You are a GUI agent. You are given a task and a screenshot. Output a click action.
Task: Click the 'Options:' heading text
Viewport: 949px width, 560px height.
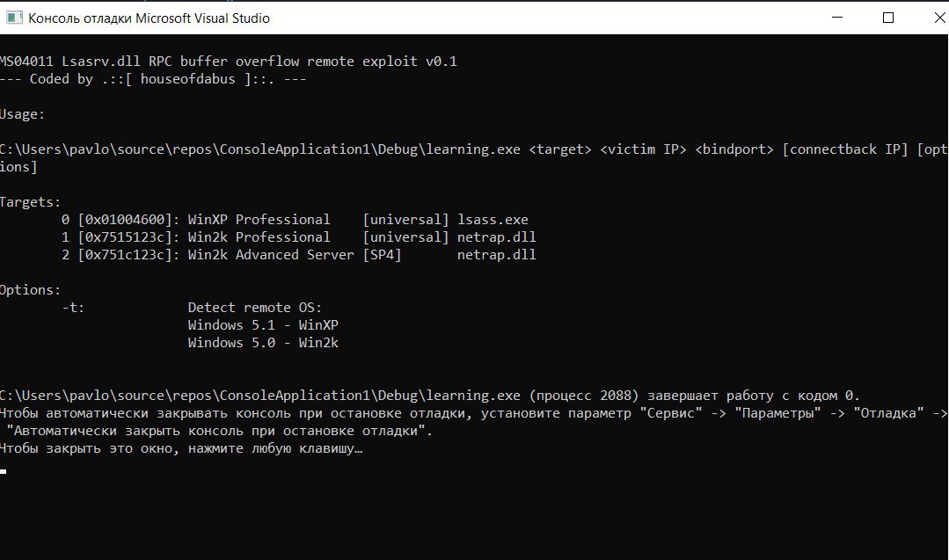[30, 290]
